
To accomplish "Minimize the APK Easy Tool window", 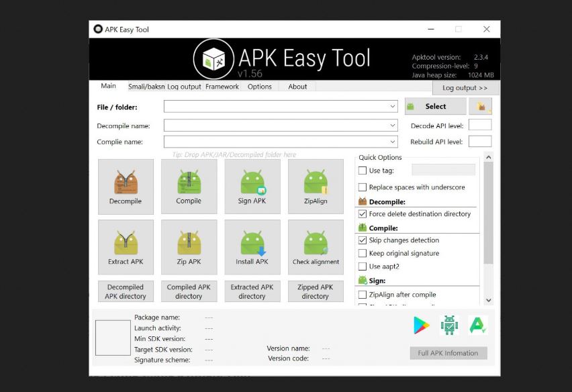I will click(431, 29).
